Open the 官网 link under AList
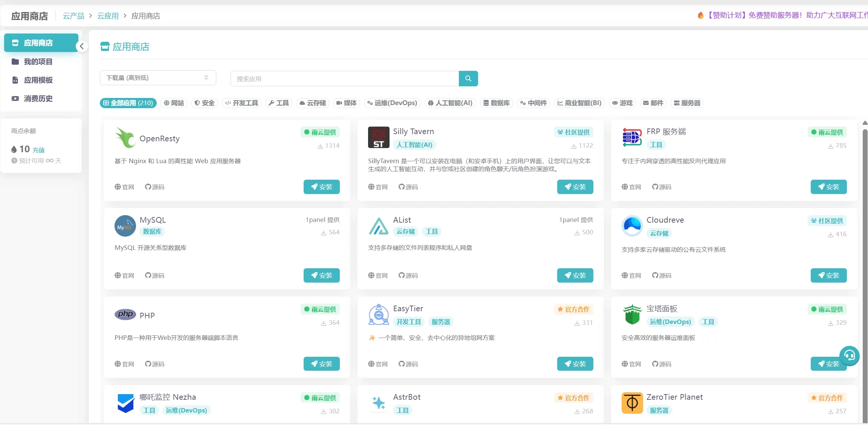The height and width of the screenshot is (425, 868). 378,275
